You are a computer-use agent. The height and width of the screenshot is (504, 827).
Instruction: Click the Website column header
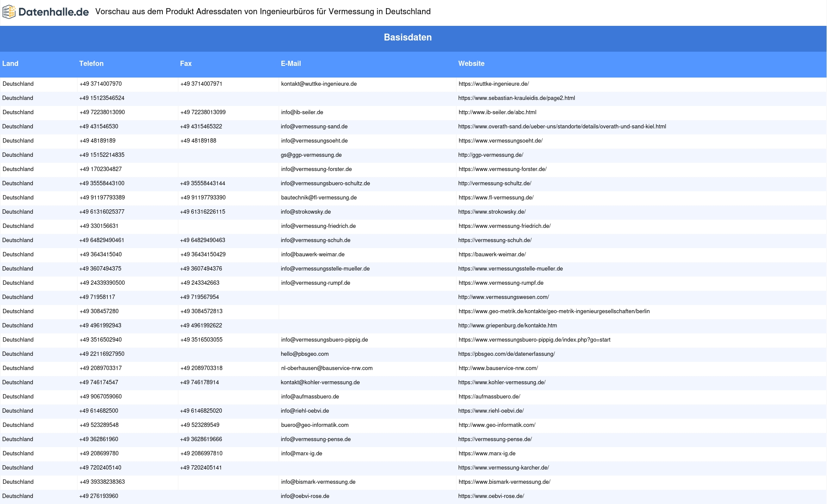tap(471, 63)
